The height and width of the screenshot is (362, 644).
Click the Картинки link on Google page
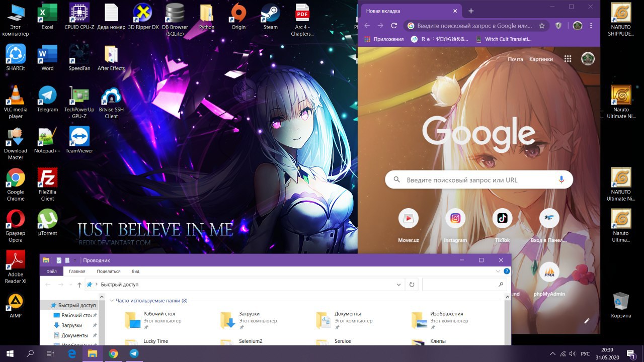(x=541, y=59)
